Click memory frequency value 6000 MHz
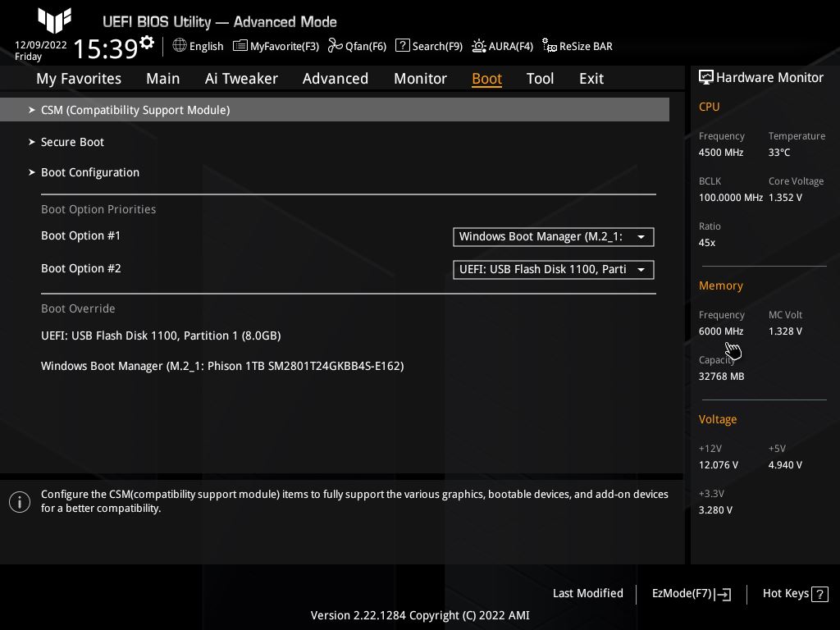Image resolution: width=840 pixels, height=630 pixels. 720,331
